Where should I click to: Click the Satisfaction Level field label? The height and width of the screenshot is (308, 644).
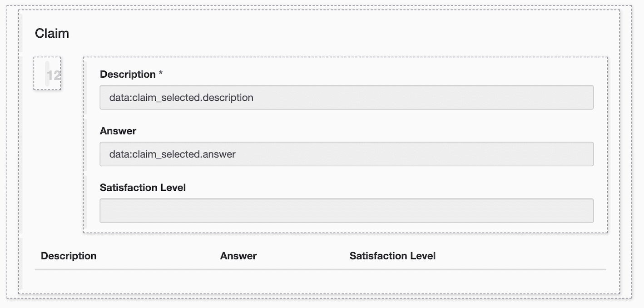click(x=143, y=187)
